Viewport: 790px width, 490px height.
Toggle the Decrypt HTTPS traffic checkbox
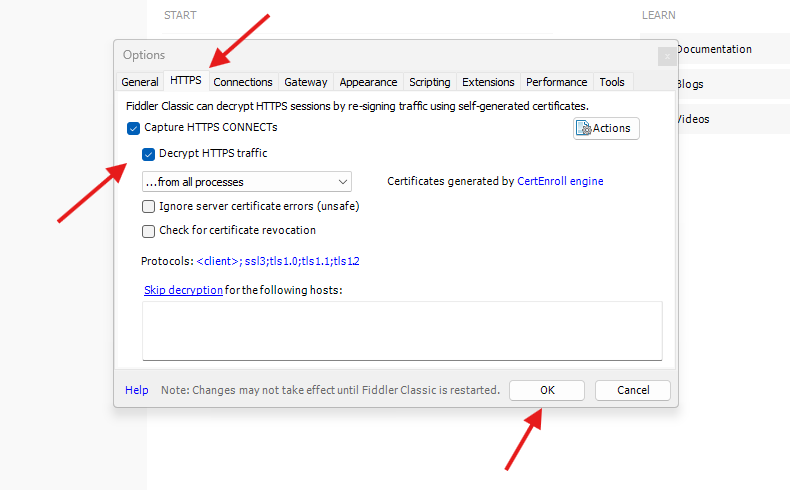point(149,154)
